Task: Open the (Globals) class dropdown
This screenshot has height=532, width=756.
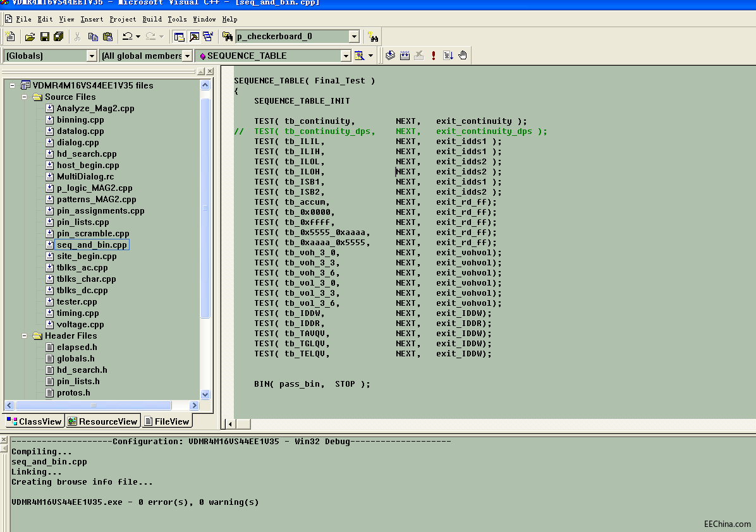Action: [x=92, y=56]
